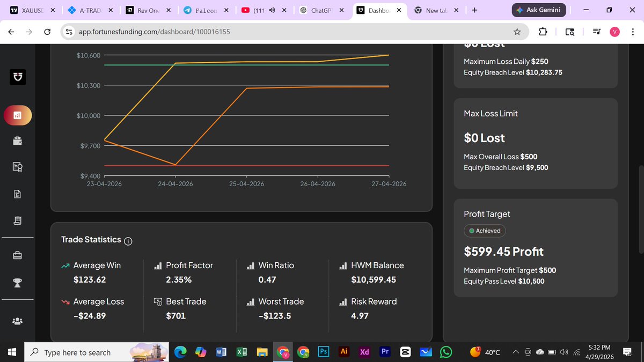Click the Average Loss value -$24.89
The height and width of the screenshot is (362, 644).
click(90, 316)
